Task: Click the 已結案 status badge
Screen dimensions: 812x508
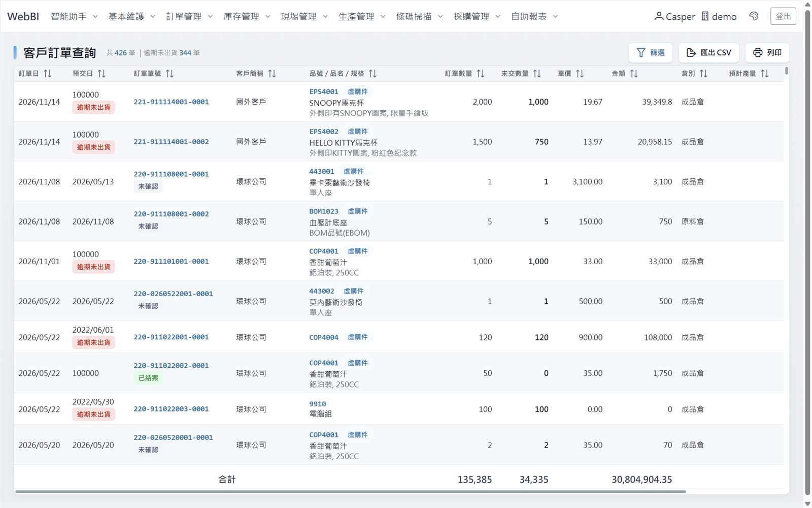Action: click(148, 378)
